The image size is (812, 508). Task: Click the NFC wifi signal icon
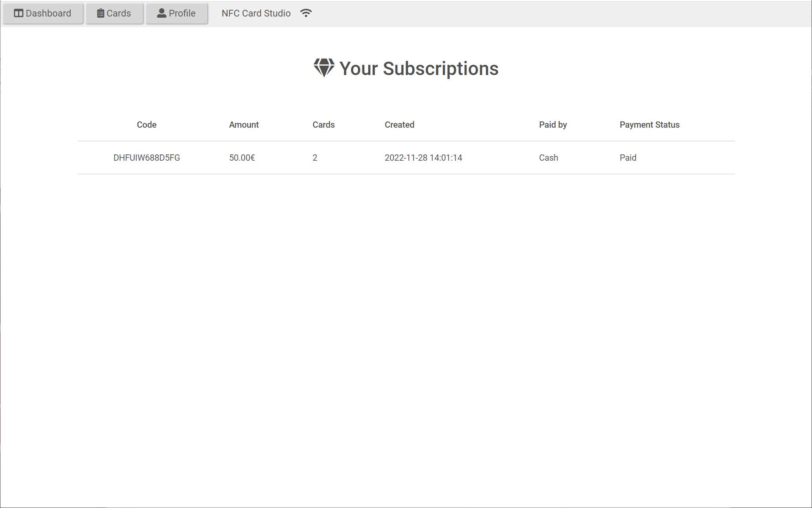coord(306,13)
